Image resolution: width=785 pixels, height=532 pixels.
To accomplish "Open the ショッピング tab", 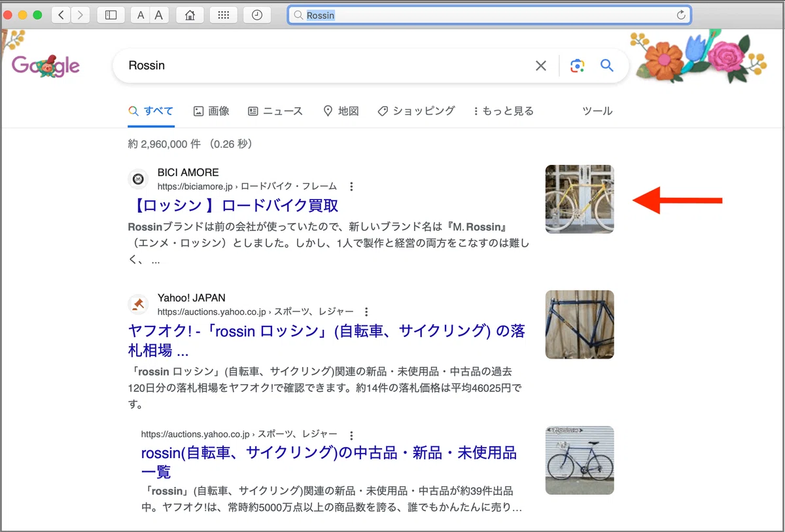I will pyautogui.click(x=416, y=111).
